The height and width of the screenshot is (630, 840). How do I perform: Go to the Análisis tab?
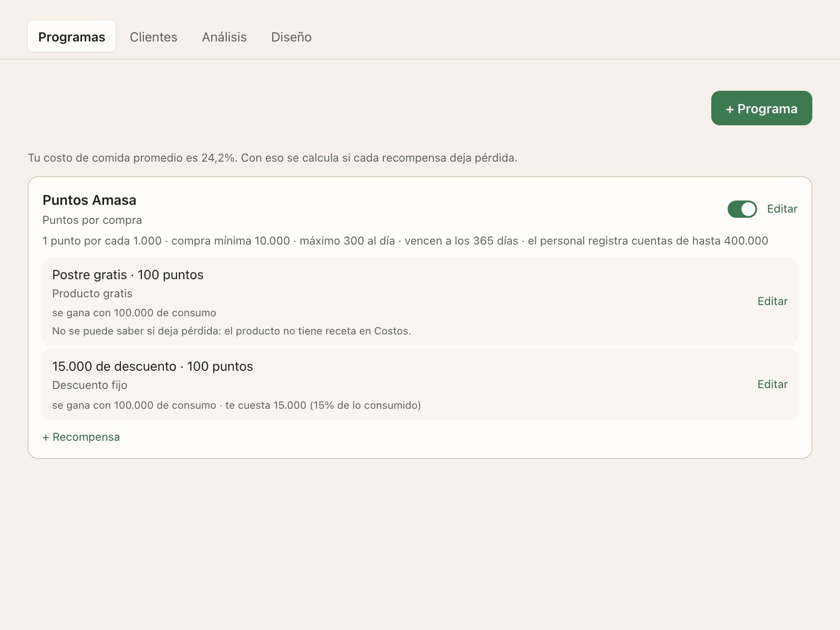click(x=224, y=37)
